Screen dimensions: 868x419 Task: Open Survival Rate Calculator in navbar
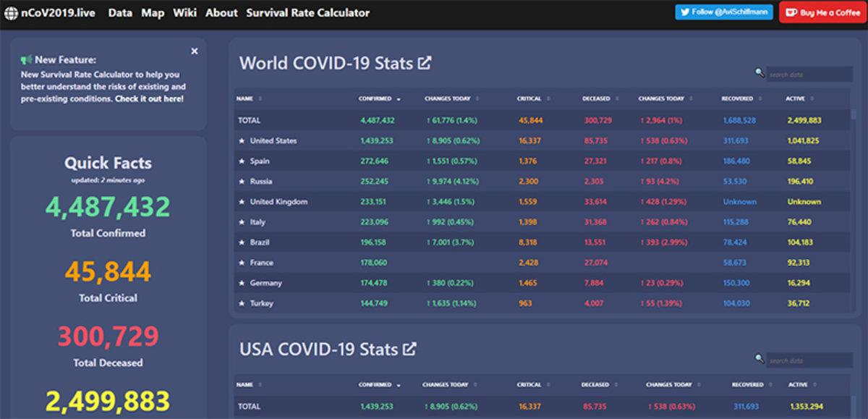[307, 13]
